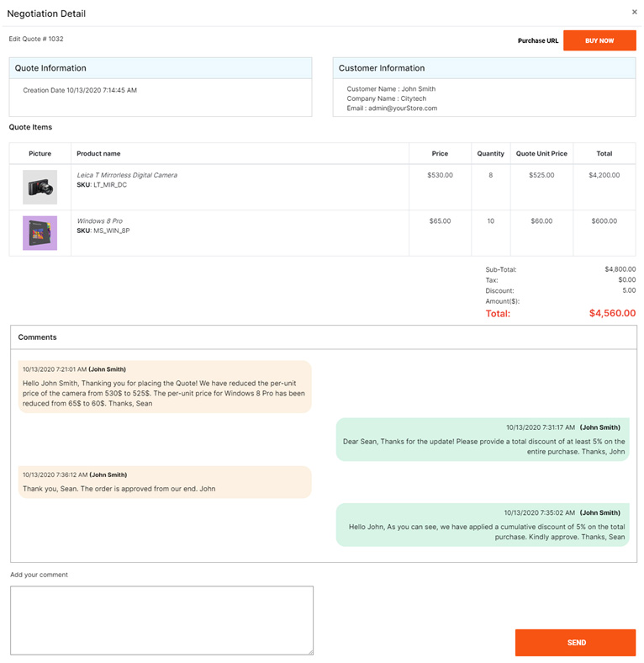This screenshot has width=644, height=663.
Task: Click the Negotiation Detail title
Action: pos(46,13)
